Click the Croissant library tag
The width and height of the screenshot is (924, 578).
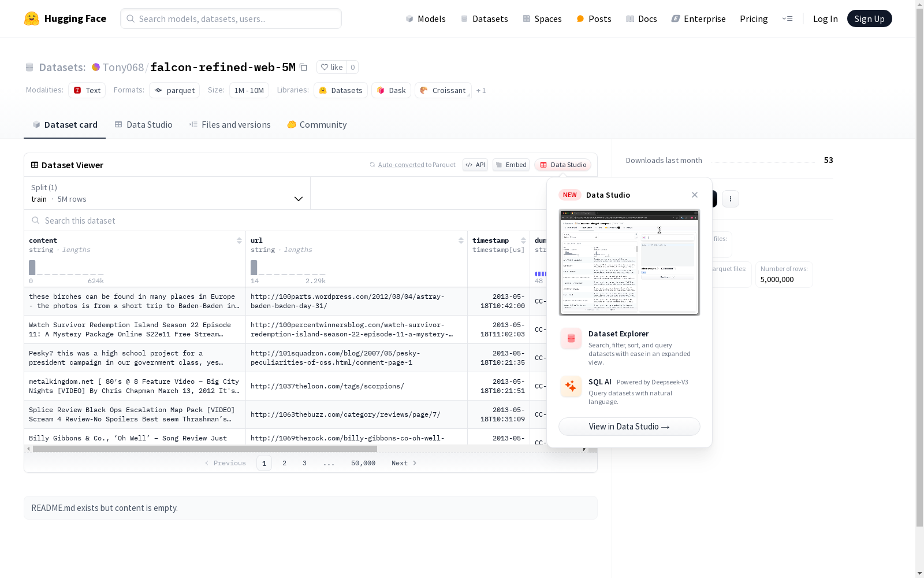tap(443, 90)
